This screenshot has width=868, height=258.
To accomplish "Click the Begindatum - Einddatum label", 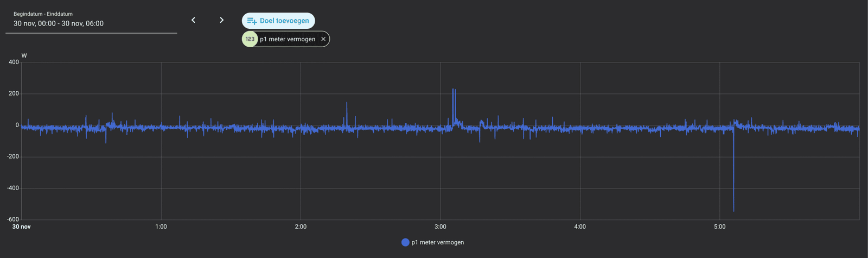I will (43, 14).
